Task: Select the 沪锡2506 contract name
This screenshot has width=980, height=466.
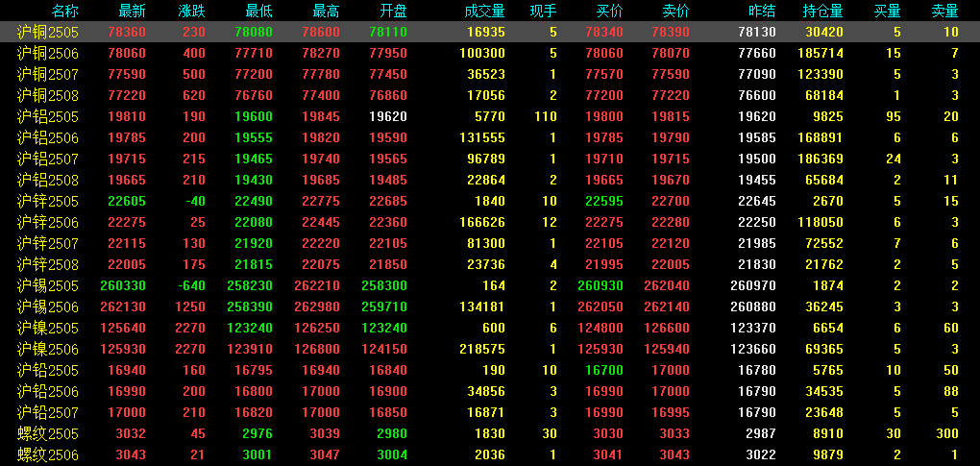Action: click(x=47, y=307)
